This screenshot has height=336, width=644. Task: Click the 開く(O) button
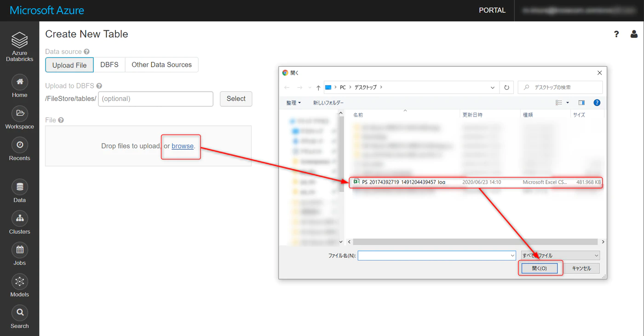pyautogui.click(x=540, y=268)
